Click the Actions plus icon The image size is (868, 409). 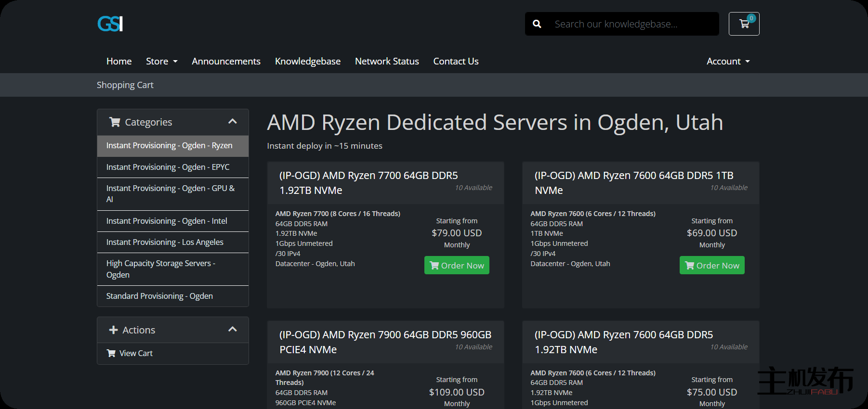[x=114, y=330]
